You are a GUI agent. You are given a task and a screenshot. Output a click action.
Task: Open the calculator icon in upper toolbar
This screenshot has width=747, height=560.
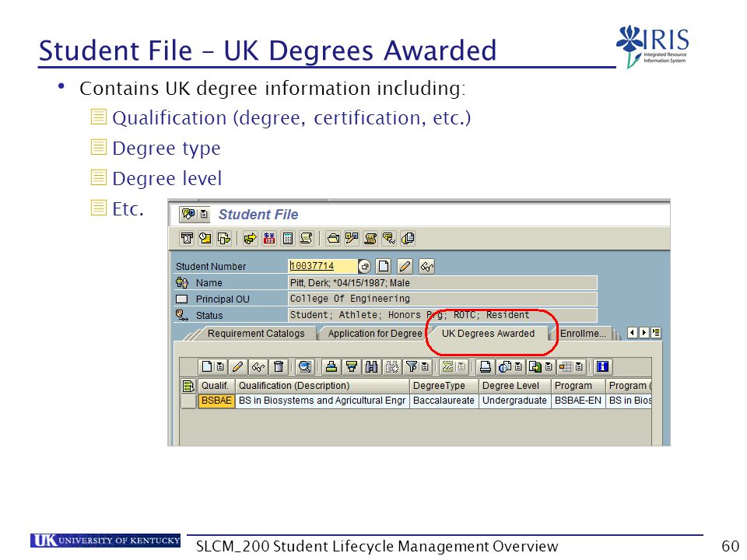(288, 238)
